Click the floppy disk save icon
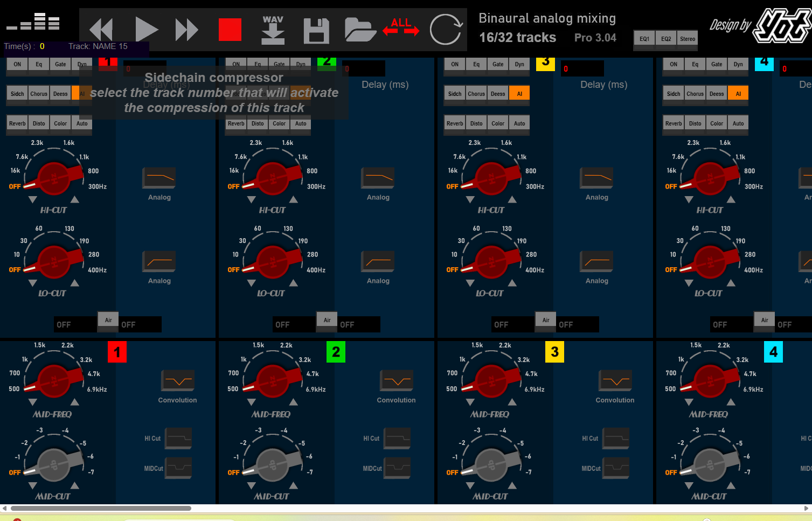This screenshot has height=521, width=812. [x=316, y=31]
